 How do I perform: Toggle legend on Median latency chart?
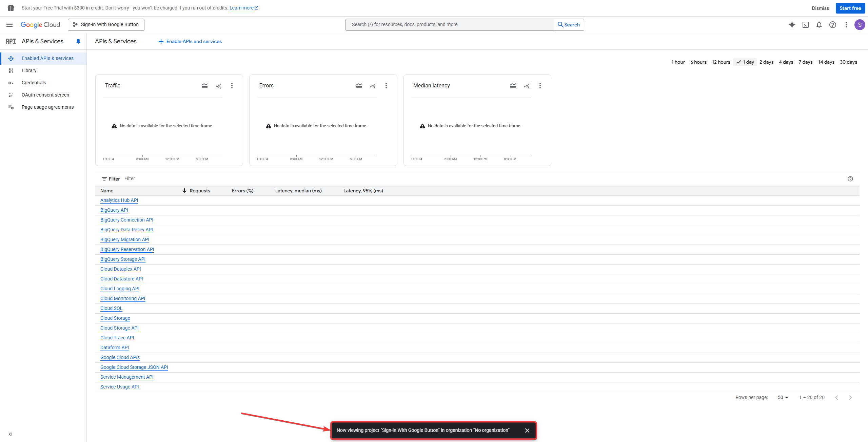coord(513,86)
